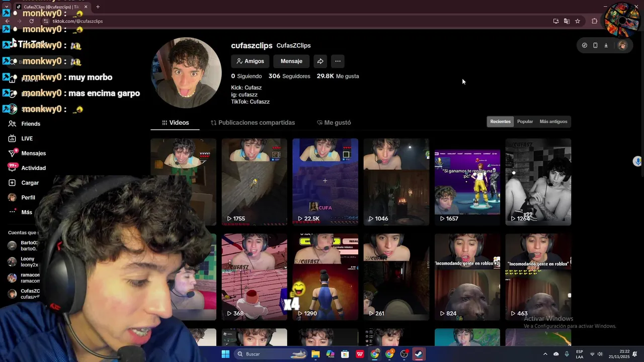Open the Barto suggested account

tap(23, 246)
